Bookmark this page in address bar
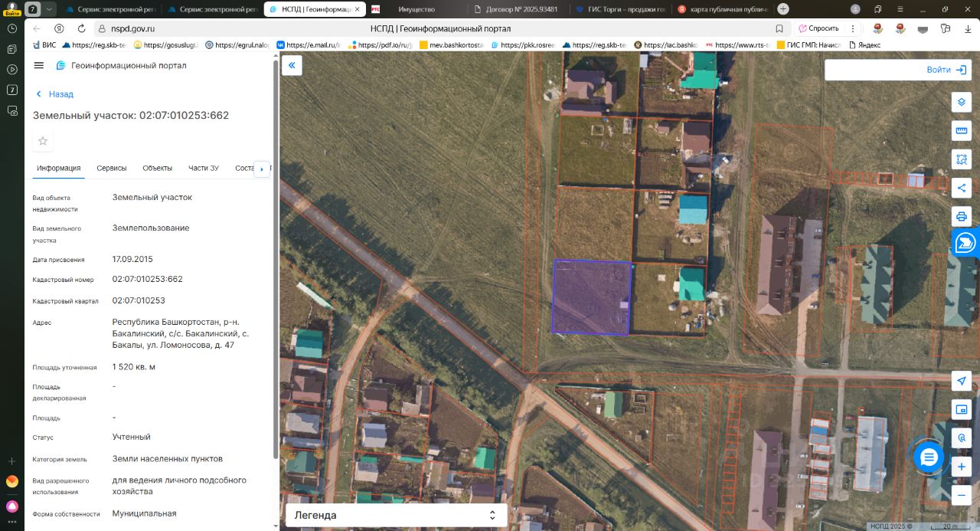The image size is (980, 531). pyautogui.click(x=779, y=28)
